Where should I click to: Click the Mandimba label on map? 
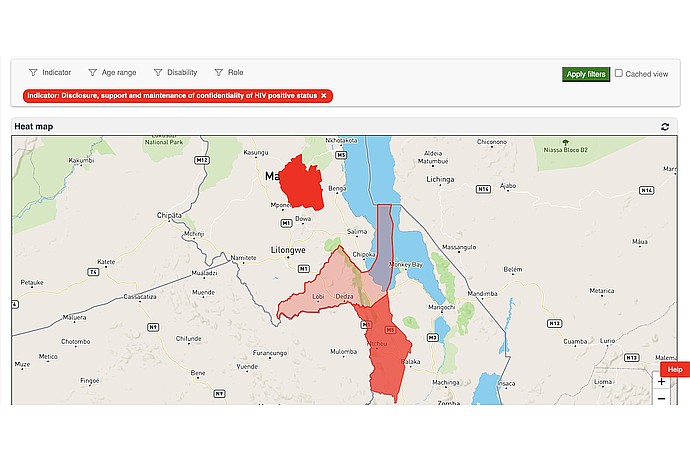[482, 294]
